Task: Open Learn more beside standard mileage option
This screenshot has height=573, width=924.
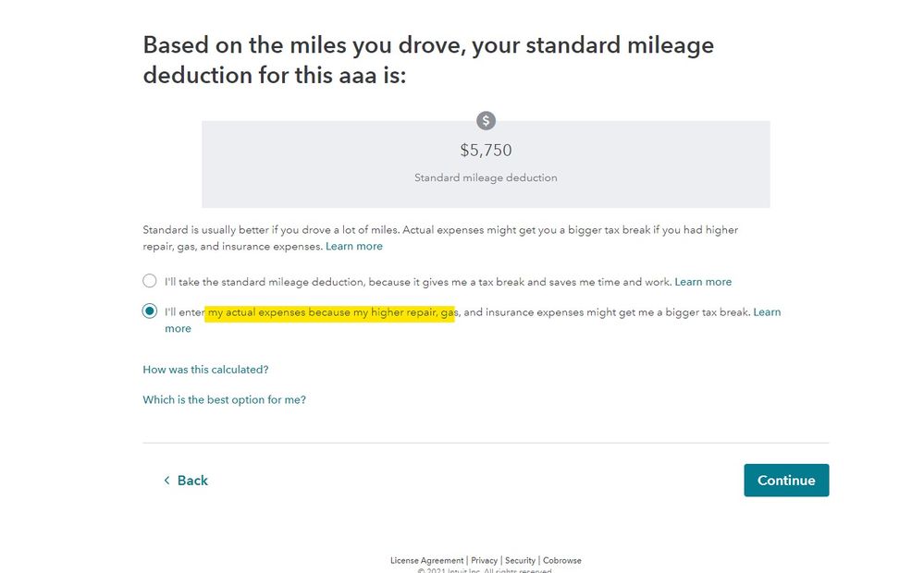Action: click(703, 282)
